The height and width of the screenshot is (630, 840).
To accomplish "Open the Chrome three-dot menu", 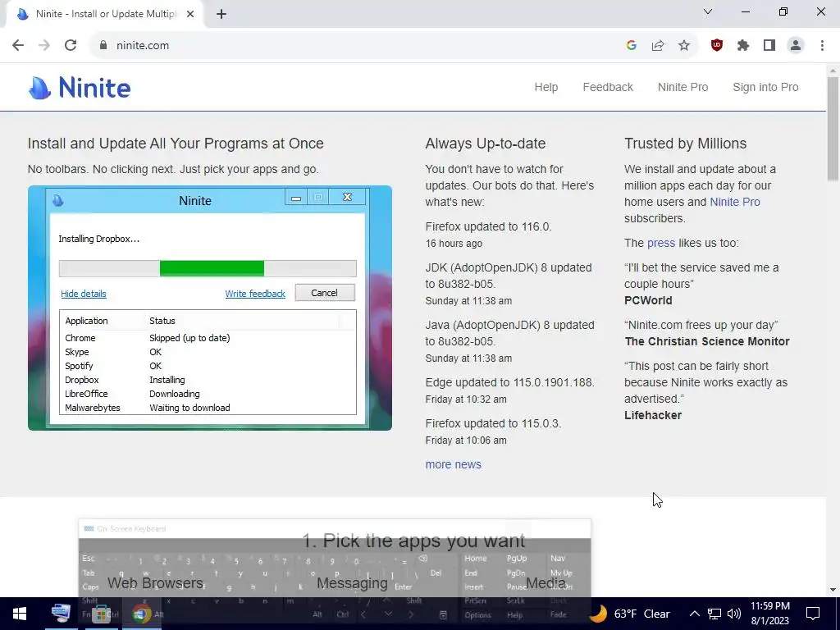I will pos(822,46).
